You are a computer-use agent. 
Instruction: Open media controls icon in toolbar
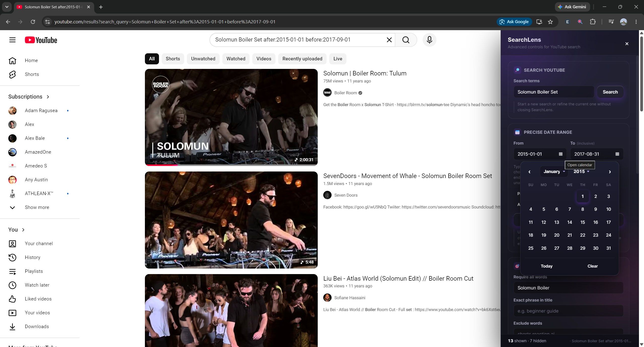611,22
